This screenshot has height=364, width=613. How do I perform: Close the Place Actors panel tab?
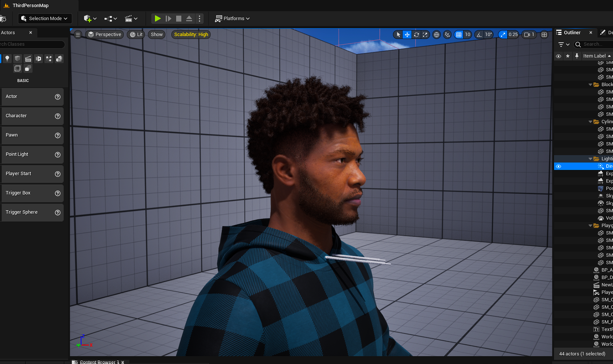tap(30, 32)
